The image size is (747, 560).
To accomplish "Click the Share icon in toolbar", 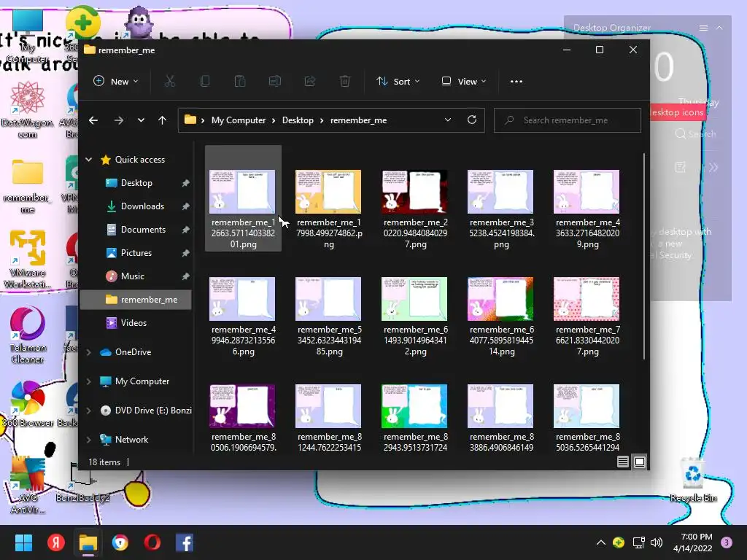I will tap(310, 82).
